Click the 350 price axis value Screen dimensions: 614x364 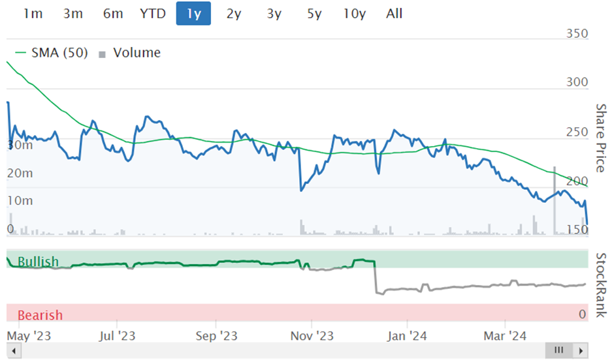(x=577, y=34)
